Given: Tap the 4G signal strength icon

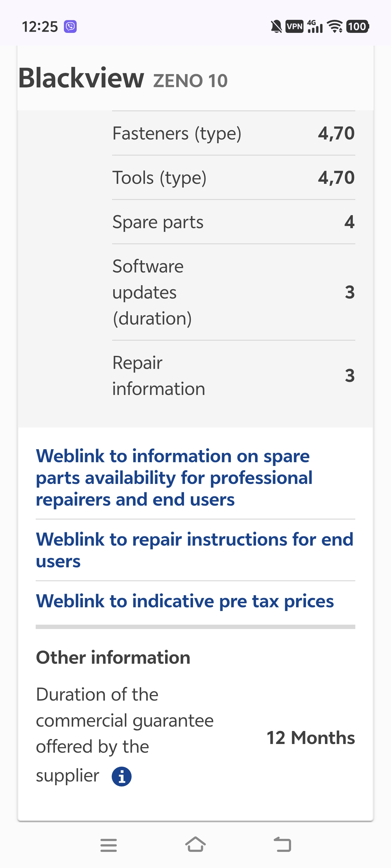Looking at the screenshot, I should point(315,26).
